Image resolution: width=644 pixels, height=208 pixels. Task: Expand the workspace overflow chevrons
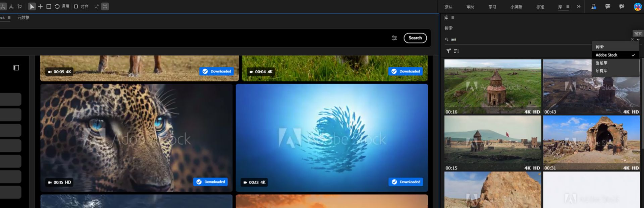579,6
